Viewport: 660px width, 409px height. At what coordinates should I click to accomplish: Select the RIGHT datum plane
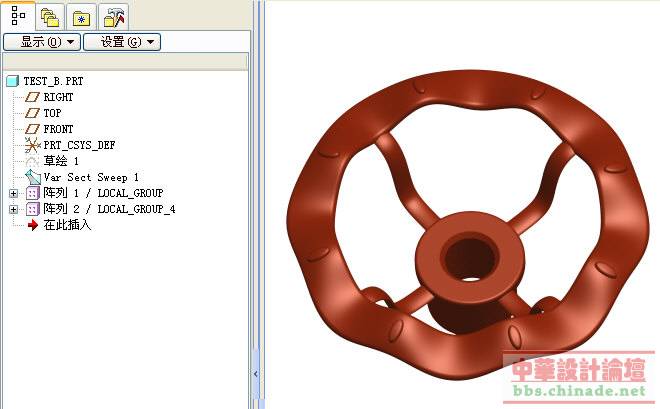[57, 97]
